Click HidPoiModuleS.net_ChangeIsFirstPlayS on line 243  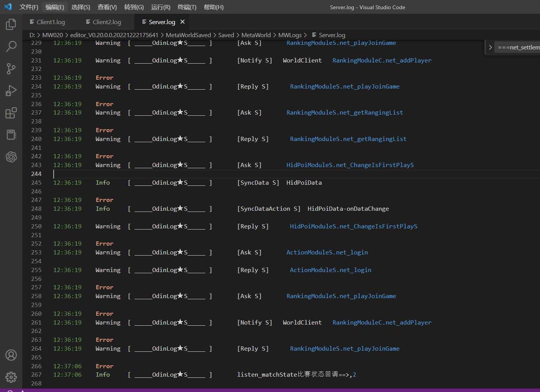pyautogui.click(x=350, y=165)
